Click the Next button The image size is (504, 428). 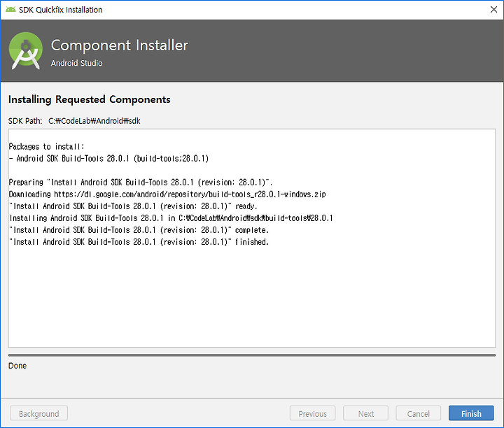point(365,413)
